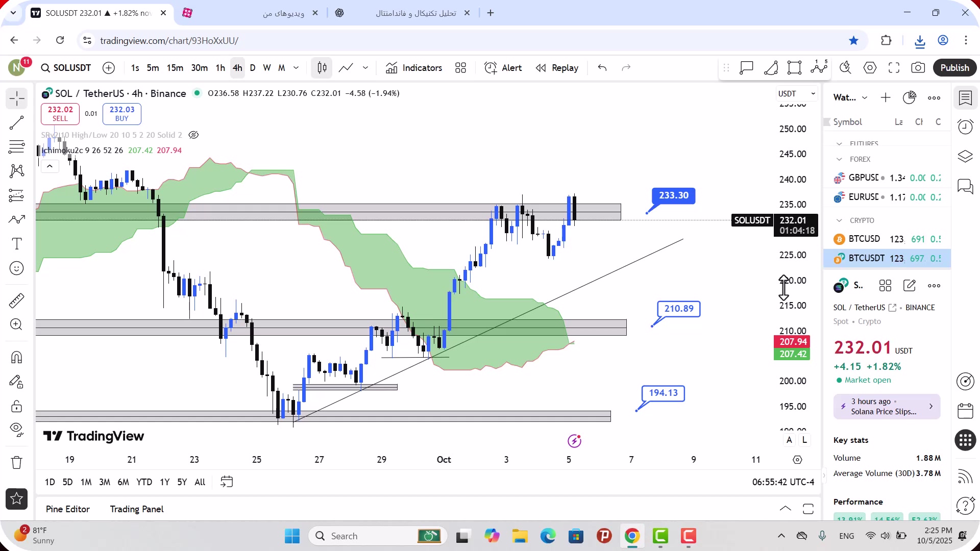This screenshot has width=980, height=551.
Task: Add a symbol to the watchlist
Action: pyautogui.click(x=886, y=97)
